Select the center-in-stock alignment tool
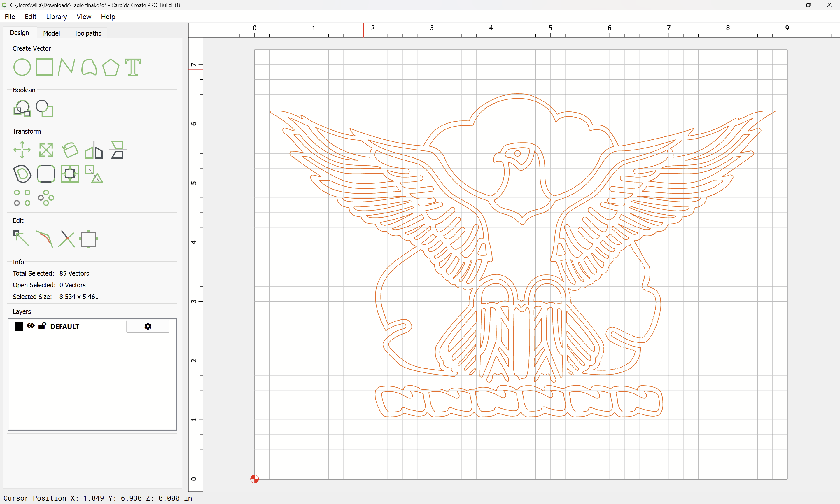840x504 pixels. (70, 174)
